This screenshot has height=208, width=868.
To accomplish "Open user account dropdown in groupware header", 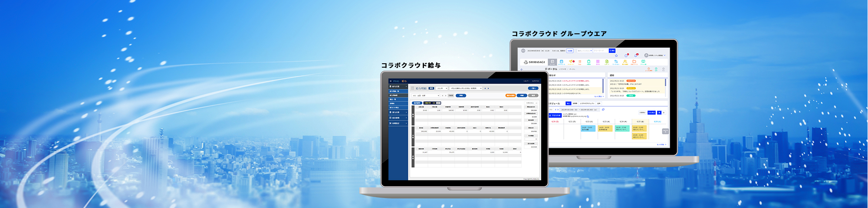I will tap(655, 55).
